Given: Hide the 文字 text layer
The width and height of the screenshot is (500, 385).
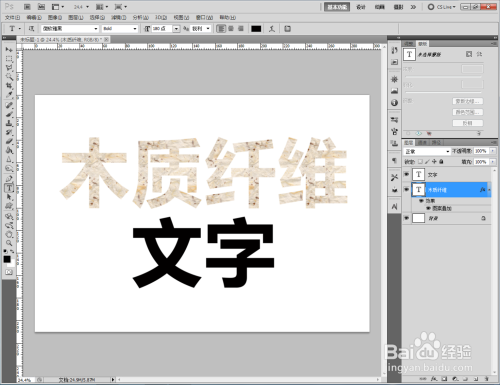Looking at the screenshot, I should (406, 174).
